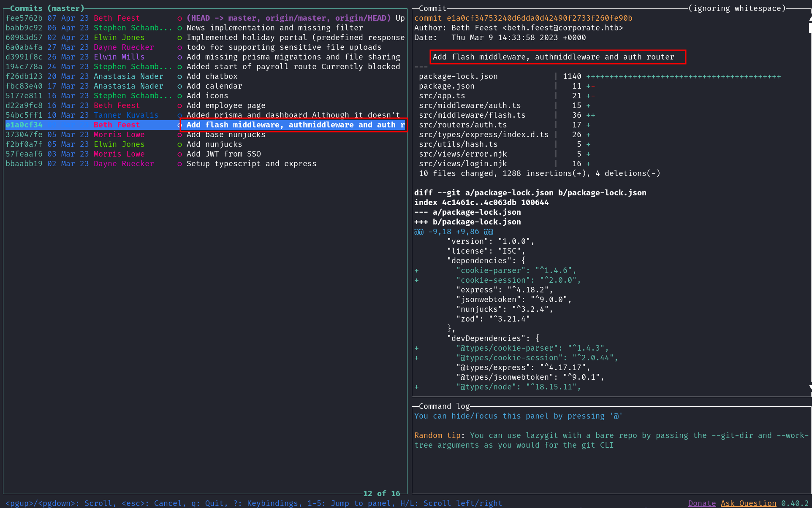
Task: Click graph node for 'Add employee page'
Action: pyautogui.click(x=179, y=105)
